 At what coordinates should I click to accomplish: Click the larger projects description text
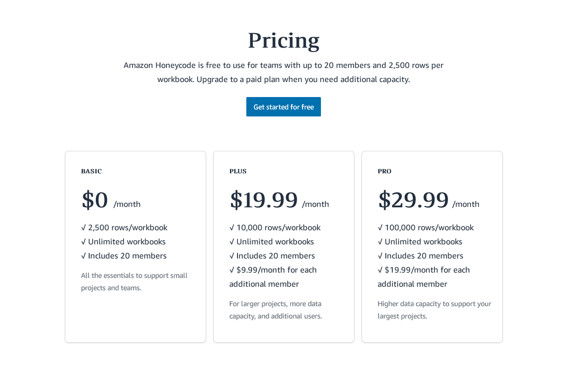276,310
